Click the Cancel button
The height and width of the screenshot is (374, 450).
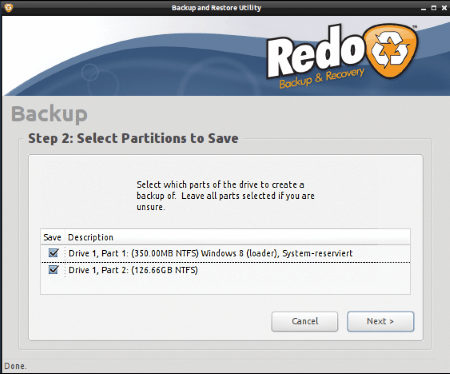coord(305,321)
